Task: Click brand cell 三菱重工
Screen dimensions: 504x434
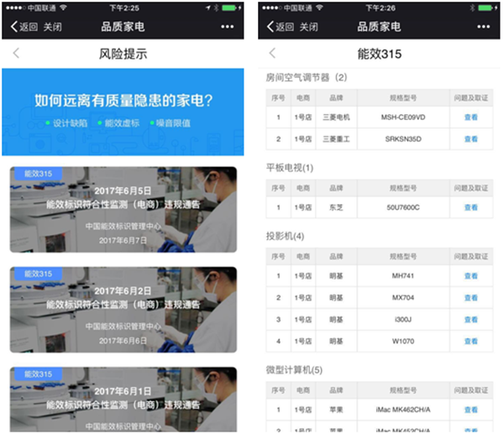Action: (336, 139)
